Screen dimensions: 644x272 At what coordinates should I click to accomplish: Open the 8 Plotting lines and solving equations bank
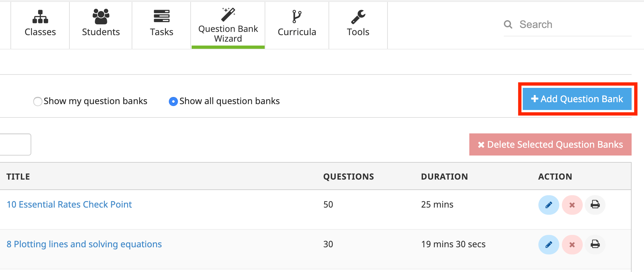tap(84, 244)
